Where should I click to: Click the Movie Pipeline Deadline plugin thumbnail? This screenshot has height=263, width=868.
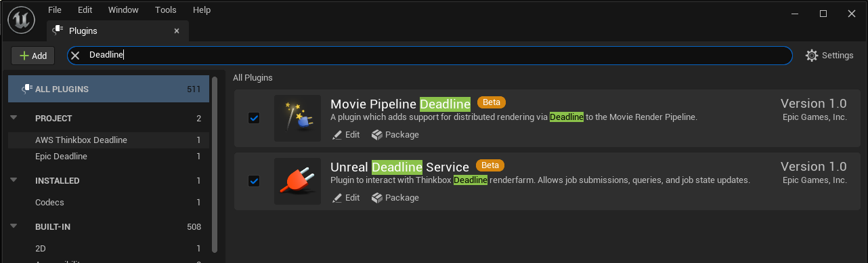297,118
